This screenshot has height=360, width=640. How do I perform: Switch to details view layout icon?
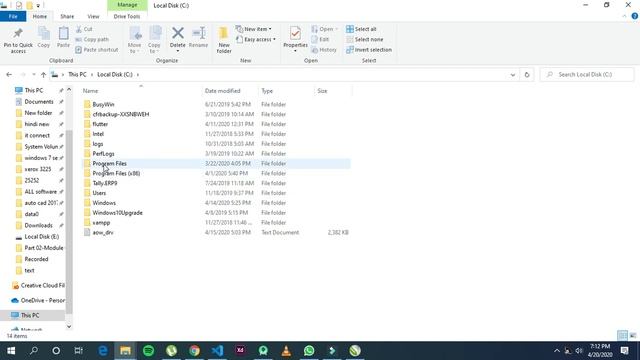622,336
